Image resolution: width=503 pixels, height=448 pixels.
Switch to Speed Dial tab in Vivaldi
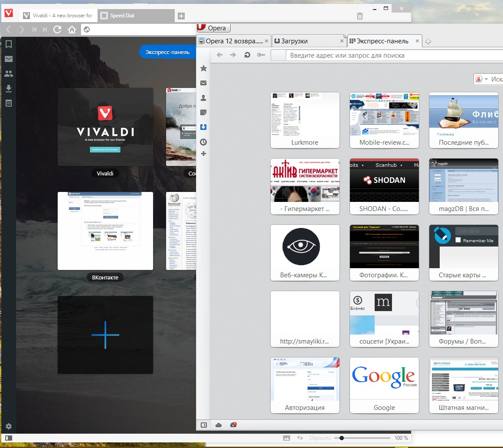tap(136, 16)
